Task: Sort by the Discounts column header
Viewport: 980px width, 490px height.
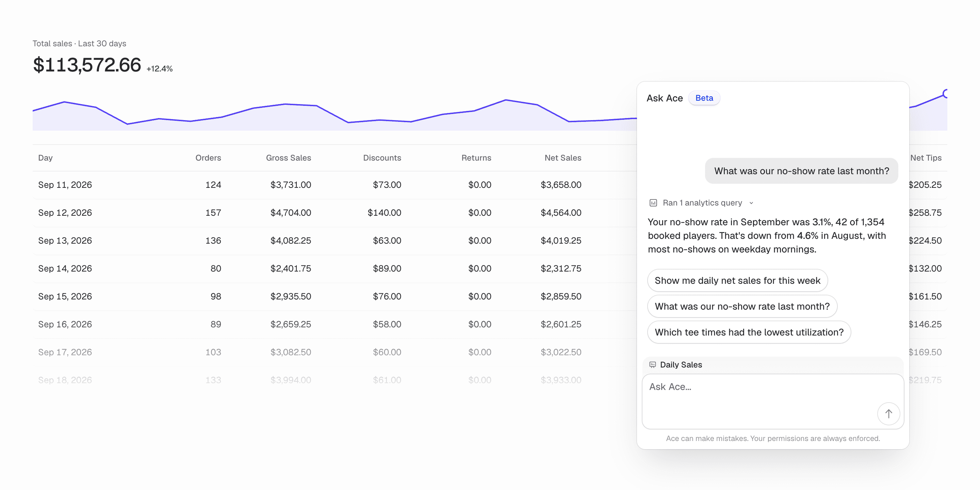Action: tap(382, 158)
